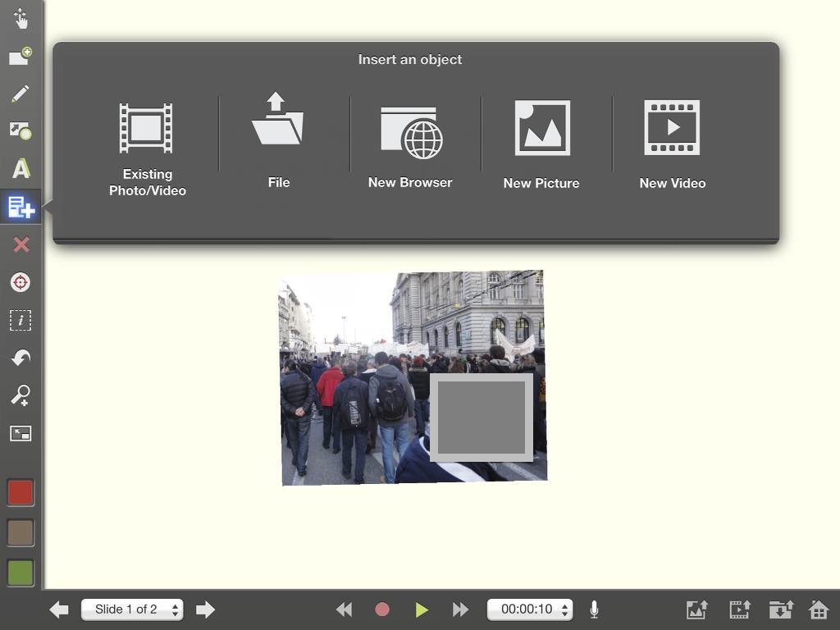Select the zoom magnifier tool
Screen dimensions: 840x630
point(21,395)
